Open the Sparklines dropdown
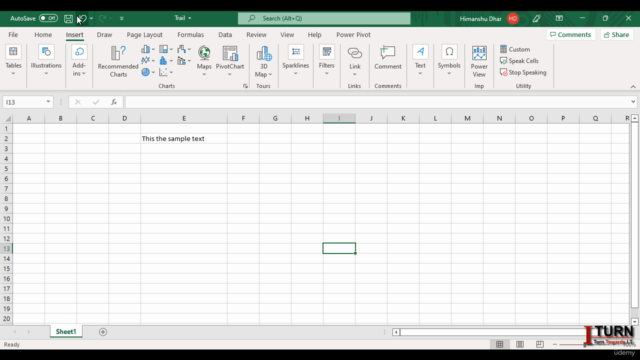Viewport: 640px width, 360px height. click(x=296, y=60)
